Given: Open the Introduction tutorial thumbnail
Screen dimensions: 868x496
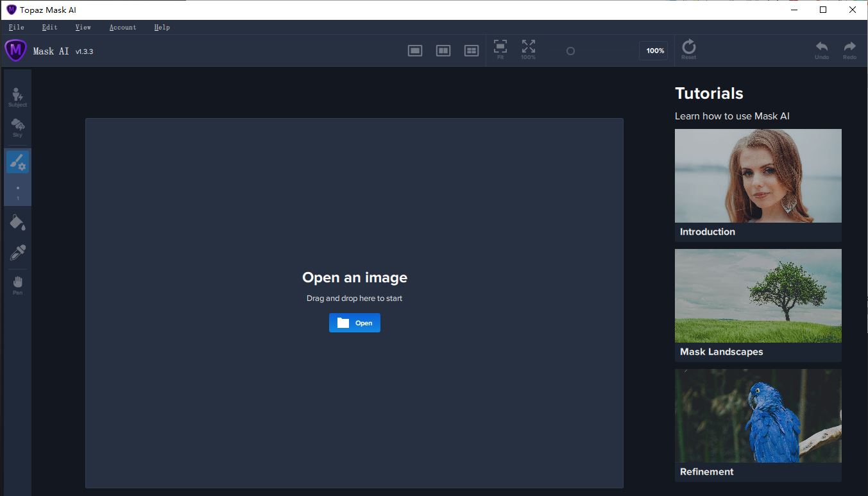Looking at the screenshot, I should click(758, 176).
